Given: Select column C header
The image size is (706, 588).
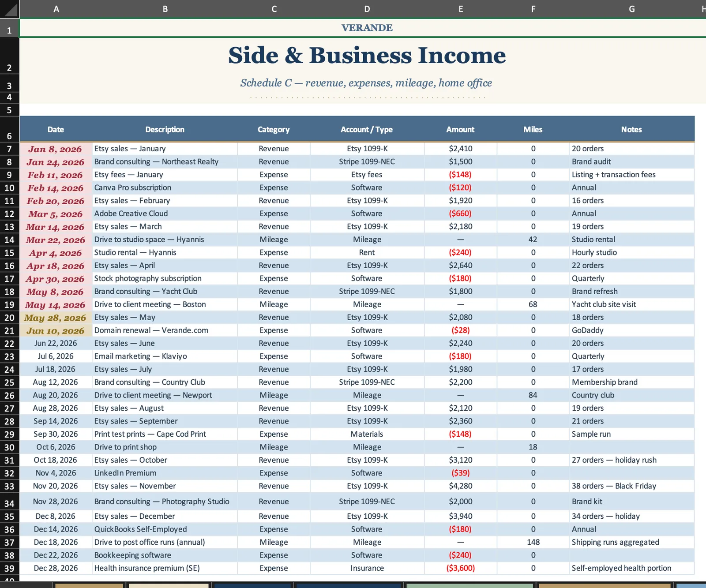Looking at the screenshot, I should tap(274, 9).
